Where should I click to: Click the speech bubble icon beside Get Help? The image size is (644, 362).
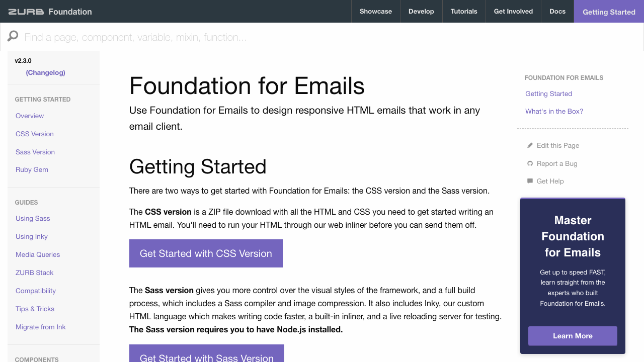coord(530,181)
